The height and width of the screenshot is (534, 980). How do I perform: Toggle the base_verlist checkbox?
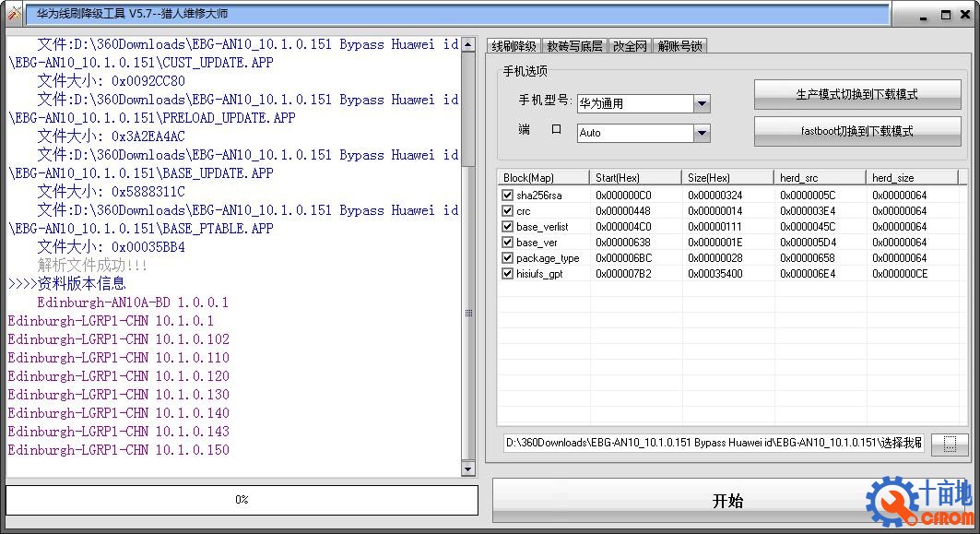pyautogui.click(x=507, y=227)
